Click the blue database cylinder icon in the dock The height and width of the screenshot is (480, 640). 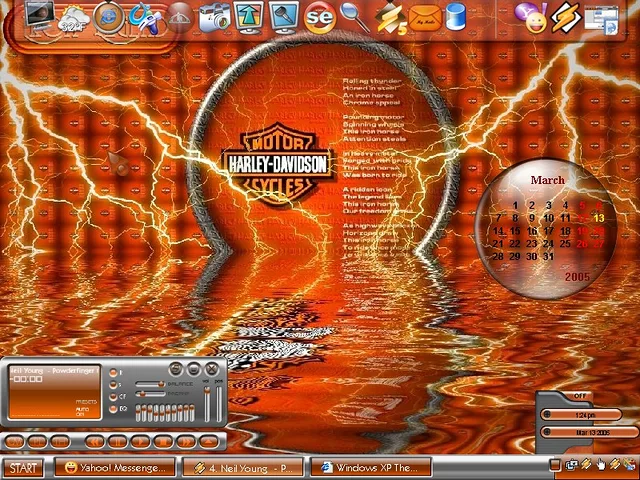point(456,17)
